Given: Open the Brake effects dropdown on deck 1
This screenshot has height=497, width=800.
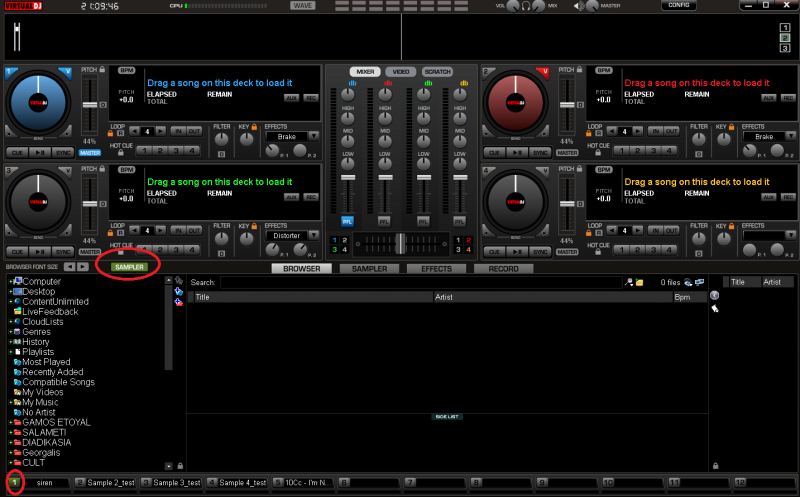Looking at the screenshot, I should 314,136.
